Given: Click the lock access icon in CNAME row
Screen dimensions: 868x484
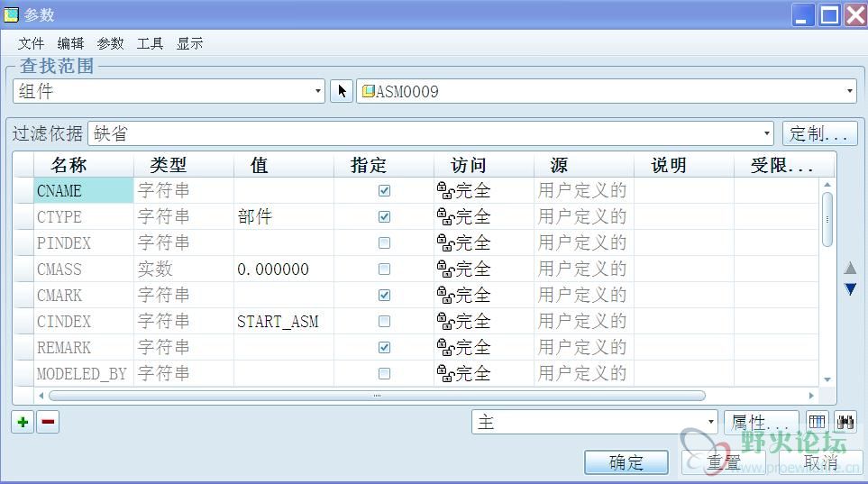Looking at the screenshot, I should 445,190.
